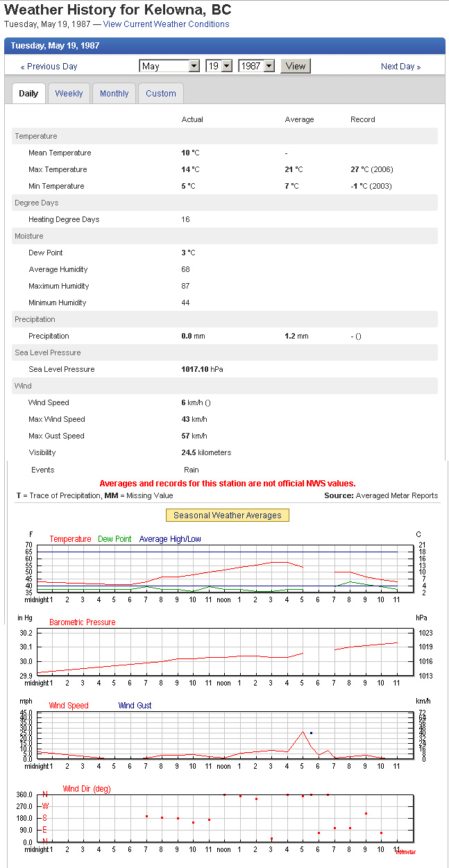Click the blue wind gust point on chart
449x868 pixels.
(311, 733)
